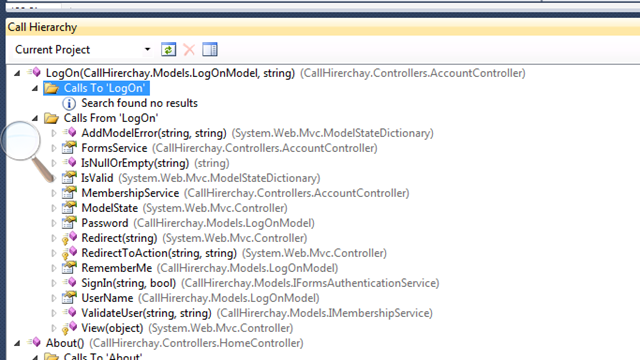Click the Call Hierarchy panel title bar
640x360 pixels.
tap(323, 27)
